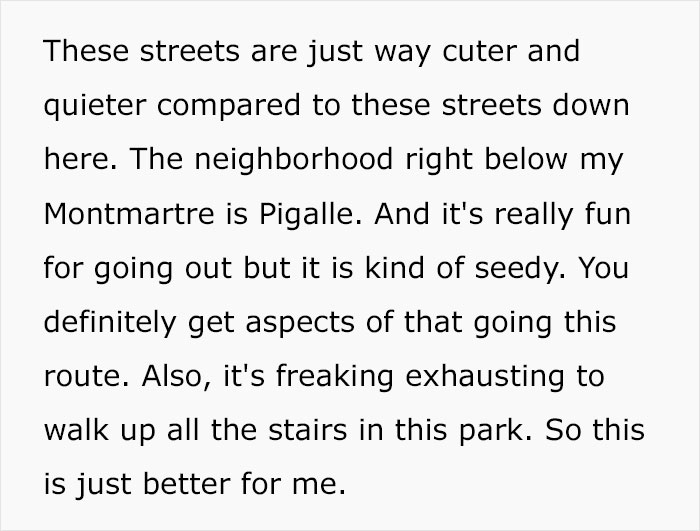Click the word 'kind' in the text

395,268
